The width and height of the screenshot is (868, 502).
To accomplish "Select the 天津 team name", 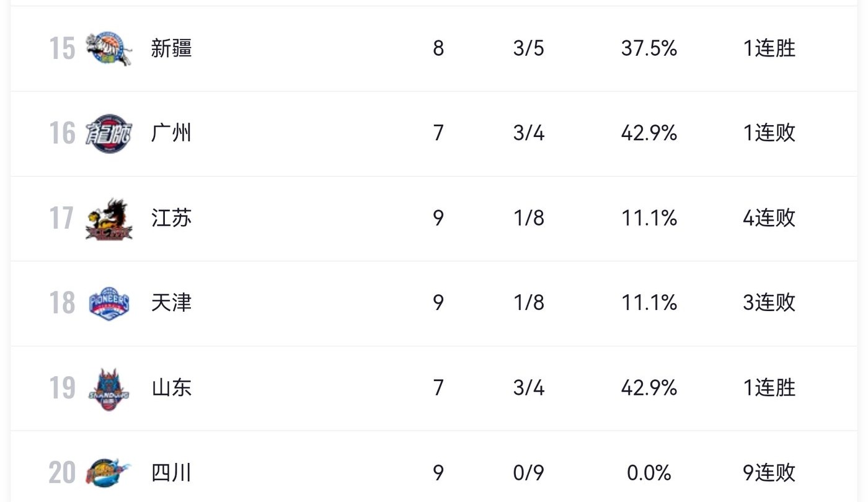I will point(172,302).
